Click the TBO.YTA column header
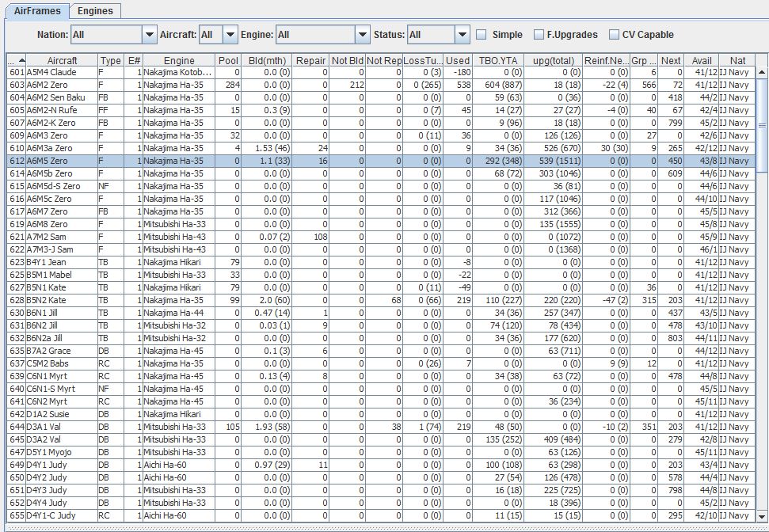This screenshot has height=532, width=769. click(498, 60)
